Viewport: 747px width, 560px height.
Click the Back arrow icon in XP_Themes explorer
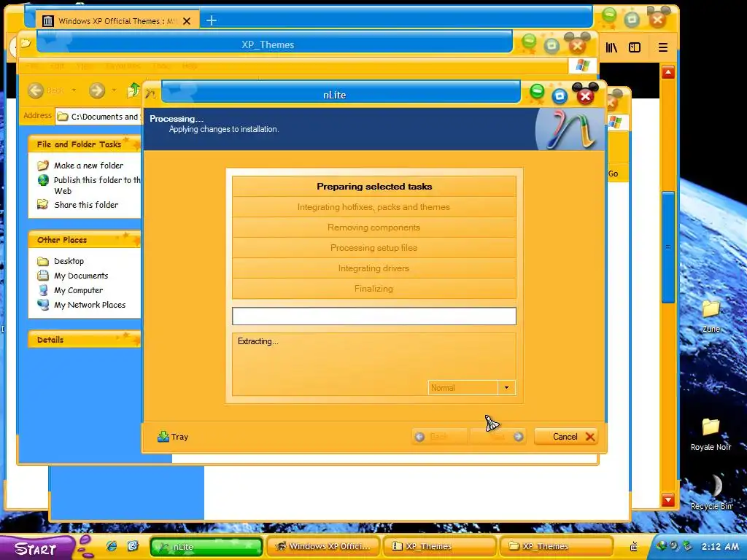pos(36,90)
